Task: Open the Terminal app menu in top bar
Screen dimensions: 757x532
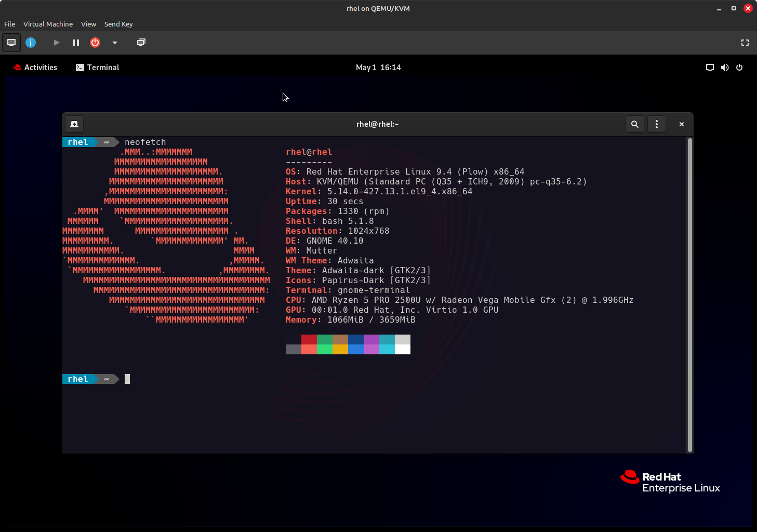Action: [98, 68]
